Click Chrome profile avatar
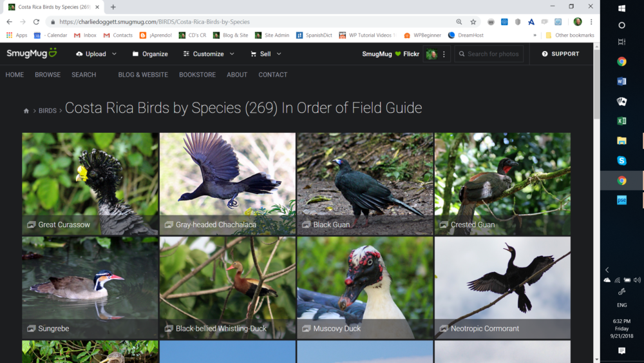The height and width of the screenshot is (363, 644). pyautogui.click(x=578, y=22)
